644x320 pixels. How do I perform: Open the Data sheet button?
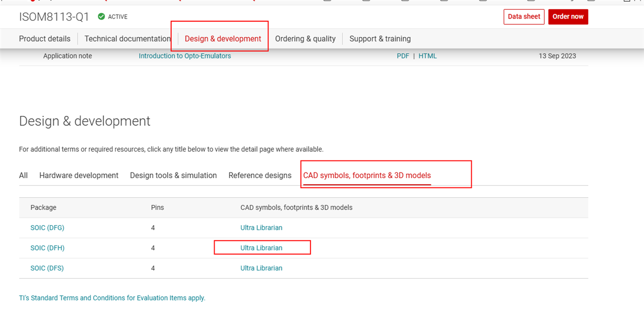tap(524, 17)
